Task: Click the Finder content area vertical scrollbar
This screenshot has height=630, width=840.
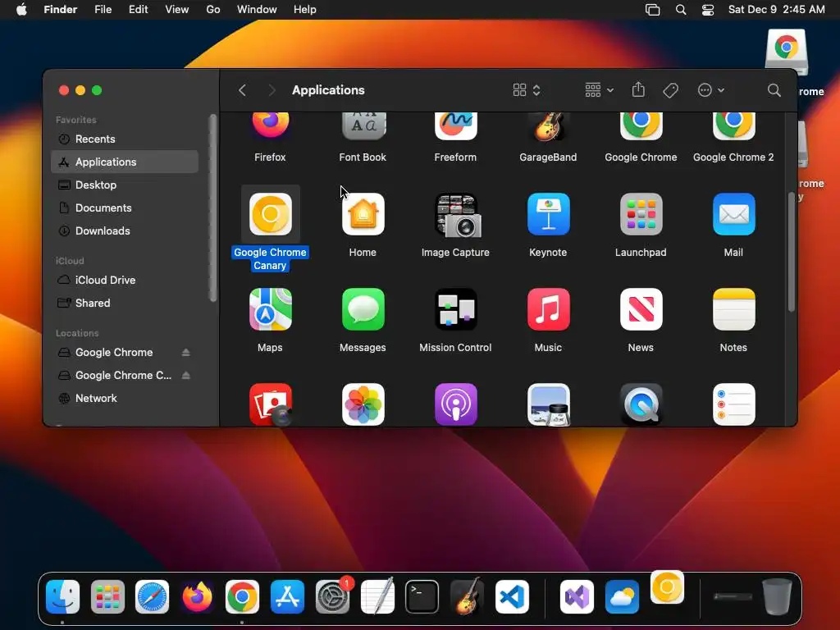Action: (x=792, y=252)
